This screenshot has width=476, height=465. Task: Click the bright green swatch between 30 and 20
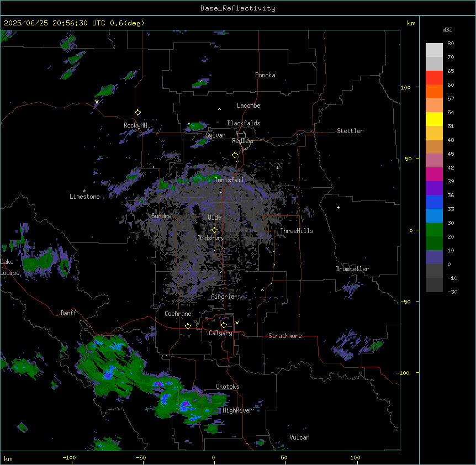[434, 230]
